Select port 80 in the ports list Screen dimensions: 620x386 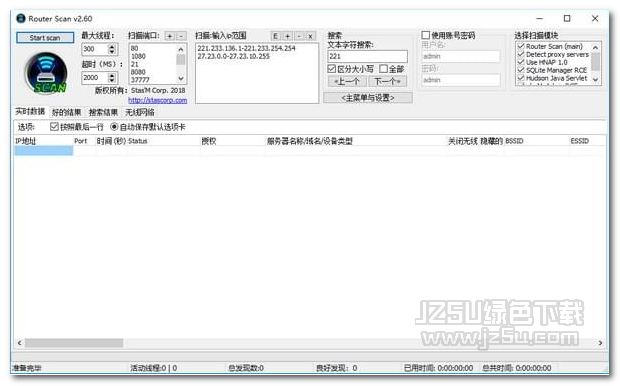click(134, 48)
